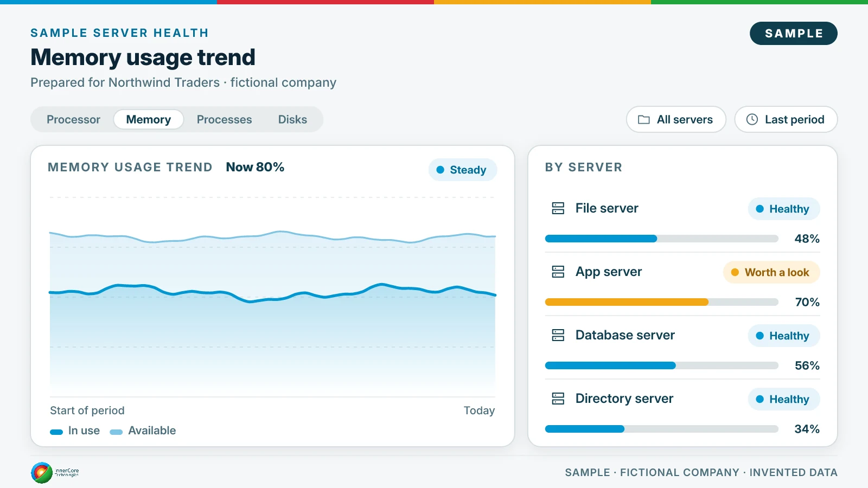Open the All servers filter
This screenshot has height=488, width=868.
pos(676,119)
